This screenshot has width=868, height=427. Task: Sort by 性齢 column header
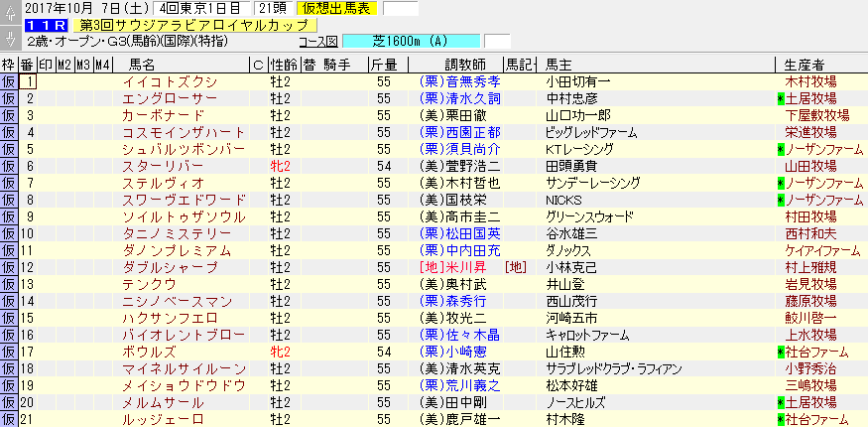tap(284, 65)
